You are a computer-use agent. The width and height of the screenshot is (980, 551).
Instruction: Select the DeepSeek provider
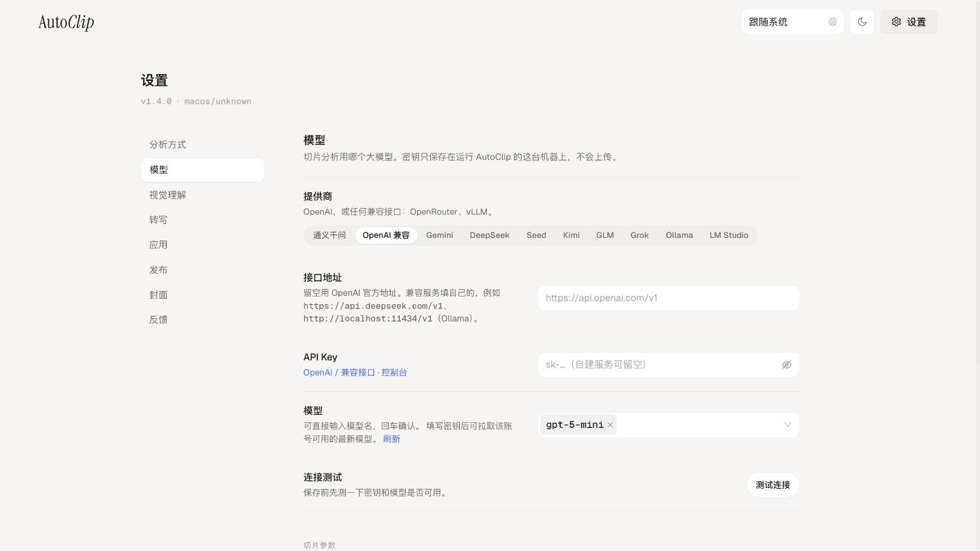point(490,235)
